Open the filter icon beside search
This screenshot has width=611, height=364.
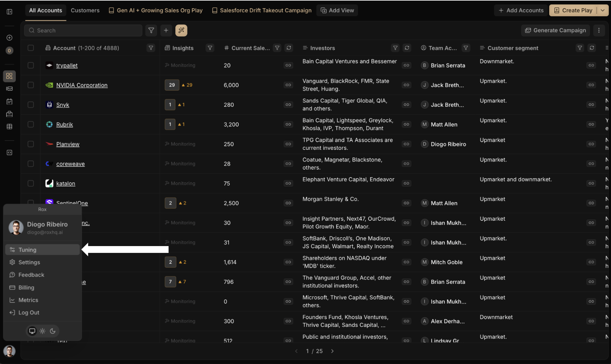151,30
